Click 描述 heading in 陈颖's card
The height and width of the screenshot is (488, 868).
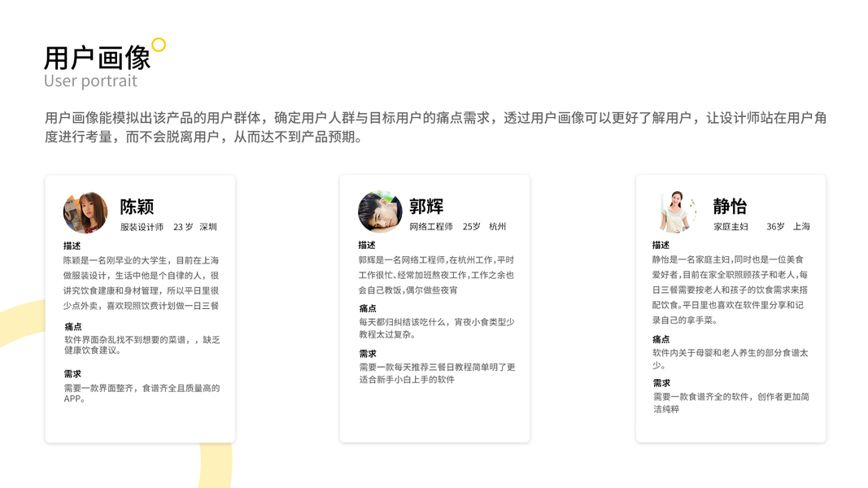[x=72, y=246]
